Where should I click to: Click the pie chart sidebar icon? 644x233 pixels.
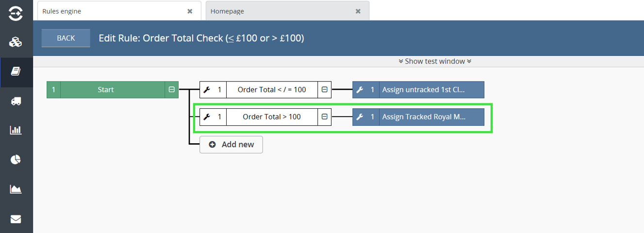click(x=16, y=160)
